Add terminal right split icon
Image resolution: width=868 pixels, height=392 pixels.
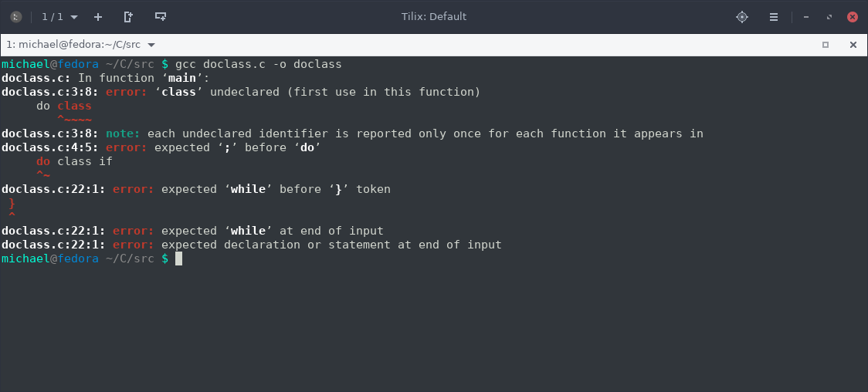161,17
